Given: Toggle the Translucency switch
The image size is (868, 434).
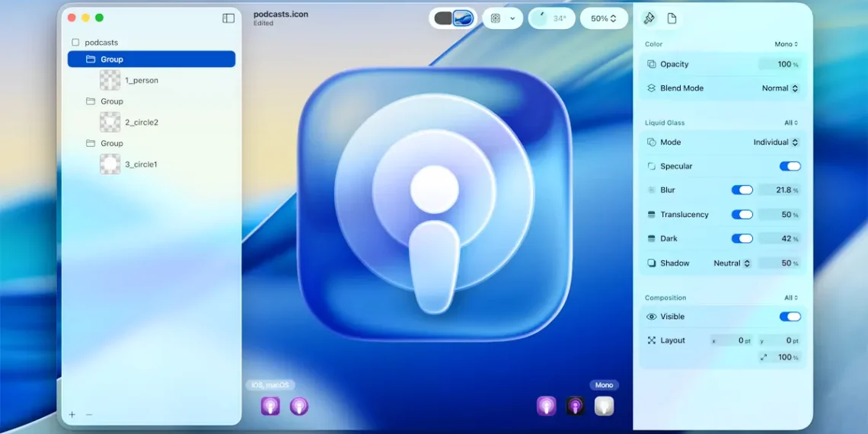Looking at the screenshot, I should click(x=742, y=214).
